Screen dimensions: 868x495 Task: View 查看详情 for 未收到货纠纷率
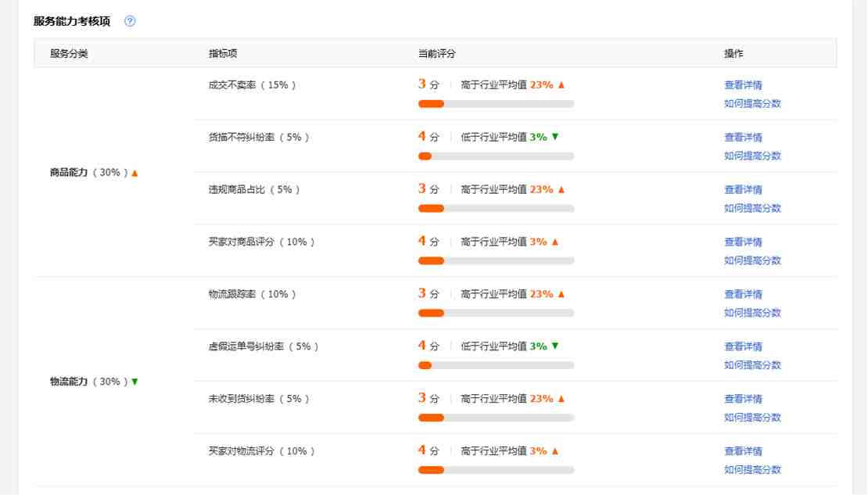[743, 399]
